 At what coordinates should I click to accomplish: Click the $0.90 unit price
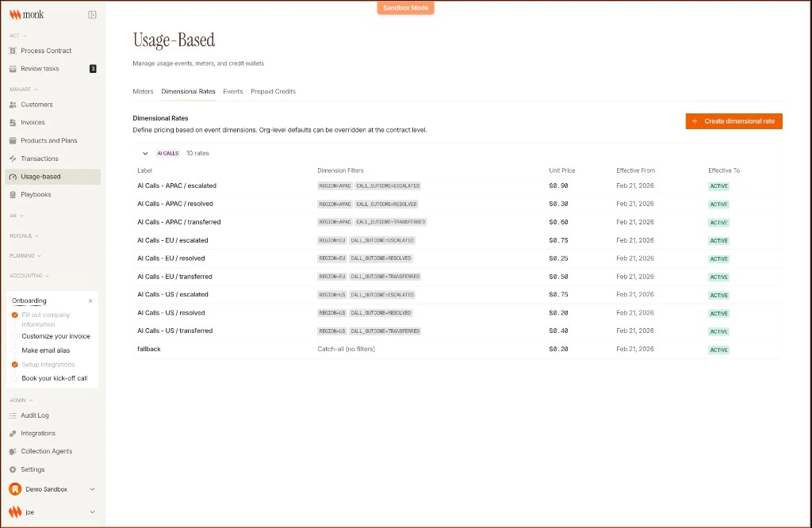pos(558,186)
